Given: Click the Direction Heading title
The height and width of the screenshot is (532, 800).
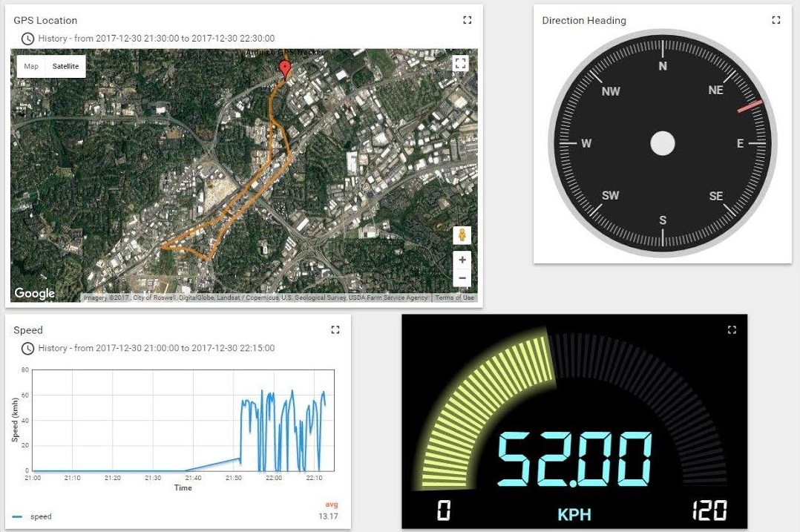Looking at the screenshot, I should pos(583,20).
